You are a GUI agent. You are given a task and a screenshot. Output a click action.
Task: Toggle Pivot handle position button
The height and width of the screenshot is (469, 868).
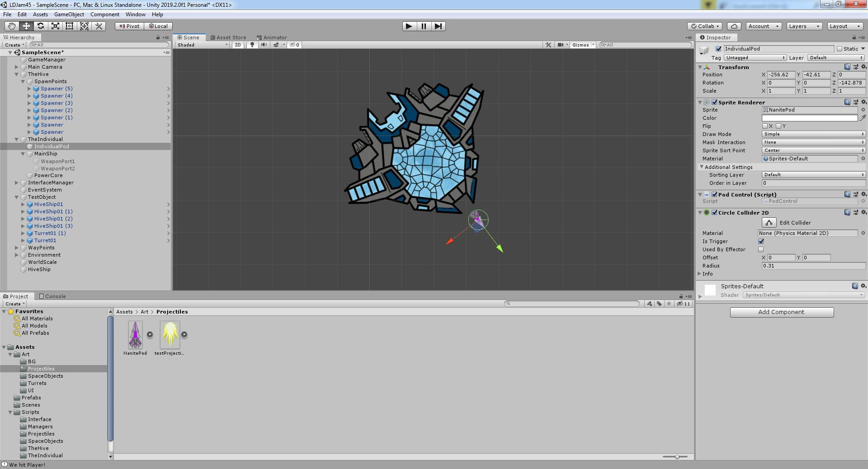[129, 26]
